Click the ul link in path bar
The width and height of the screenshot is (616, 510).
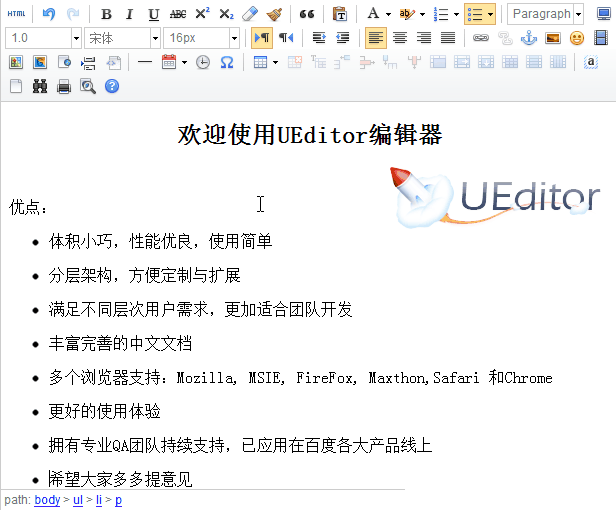click(78, 500)
